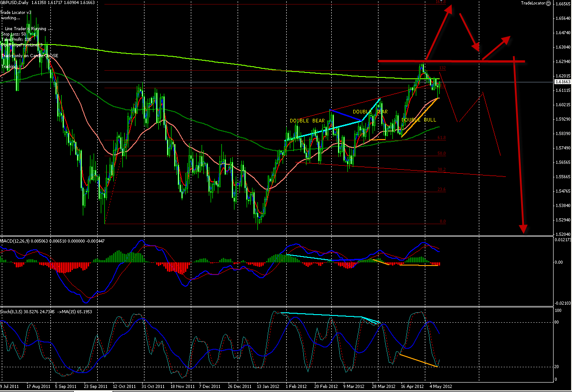
Task: Click the 61.8 Fibonacci level label
Action: (441, 138)
